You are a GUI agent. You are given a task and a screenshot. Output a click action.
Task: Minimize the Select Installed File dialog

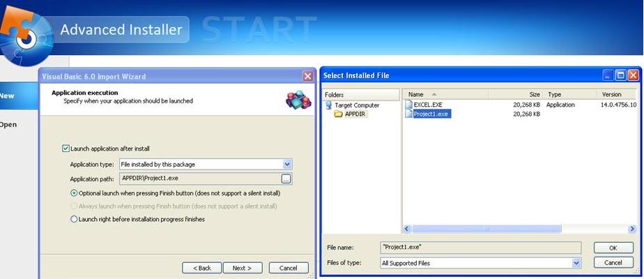(x=608, y=75)
